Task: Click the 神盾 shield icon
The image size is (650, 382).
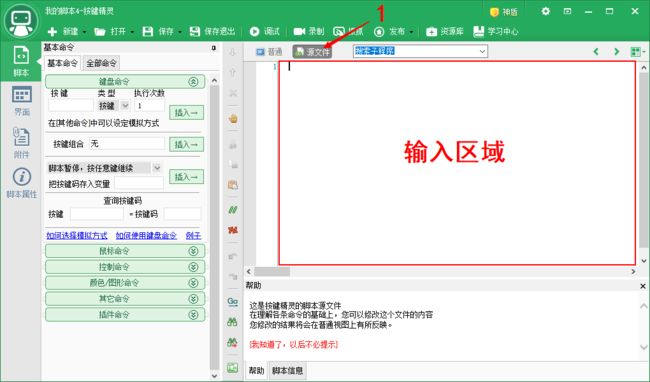Action: click(x=494, y=12)
